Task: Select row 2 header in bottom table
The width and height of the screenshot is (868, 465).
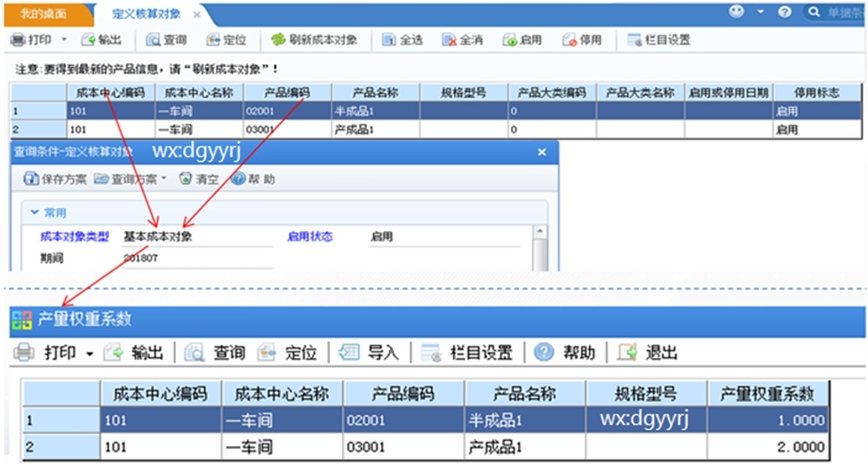Action: point(61,446)
